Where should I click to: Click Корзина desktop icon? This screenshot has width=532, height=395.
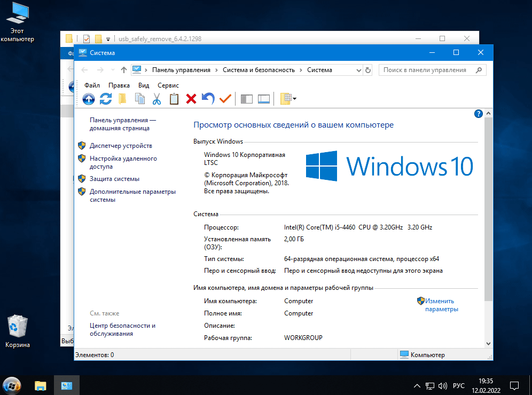pyautogui.click(x=17, y=331)
